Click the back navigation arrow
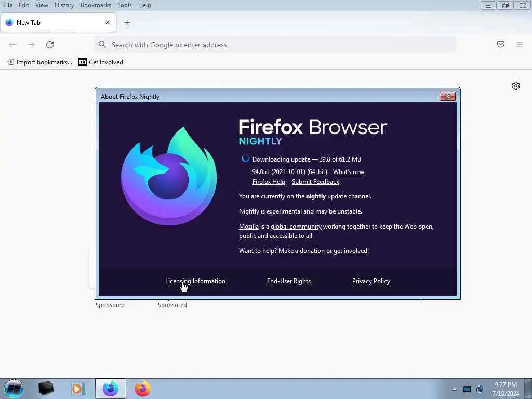 click(x=12, y=45)
